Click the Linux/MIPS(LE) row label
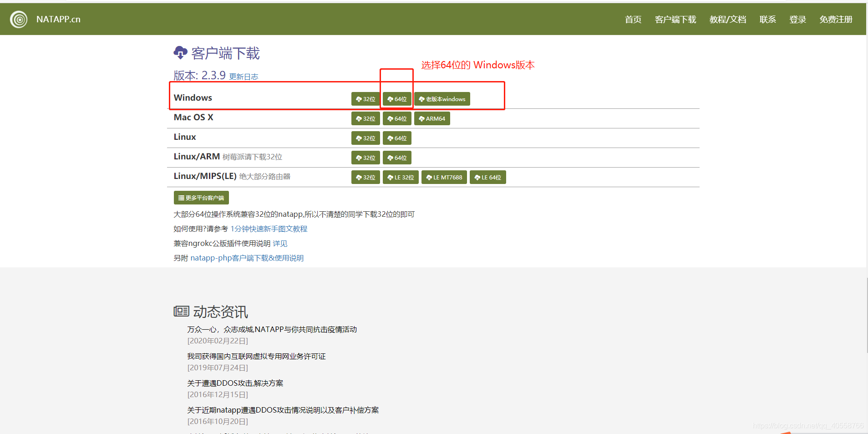This screenshot has height=434, width=868. (205, 176)
